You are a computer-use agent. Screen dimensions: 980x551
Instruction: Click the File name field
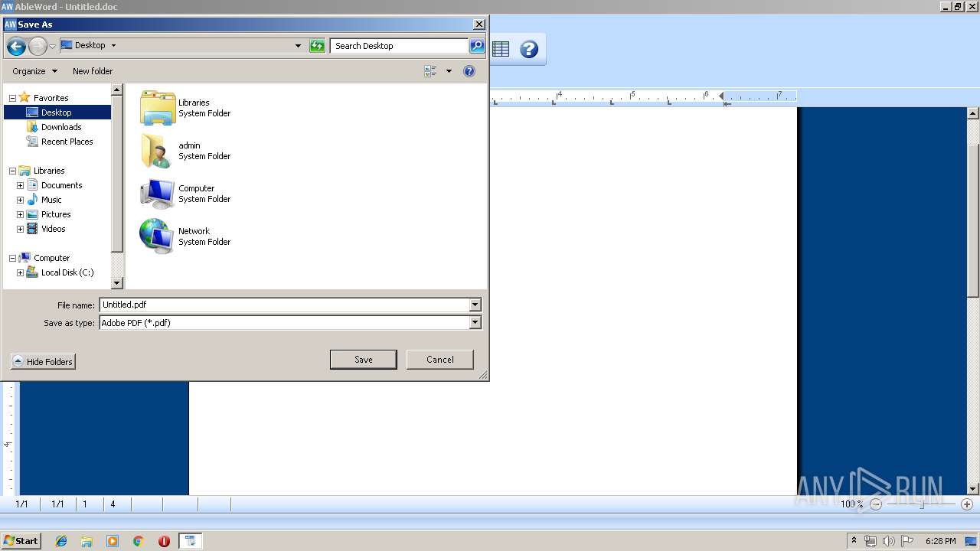[284, 305]
